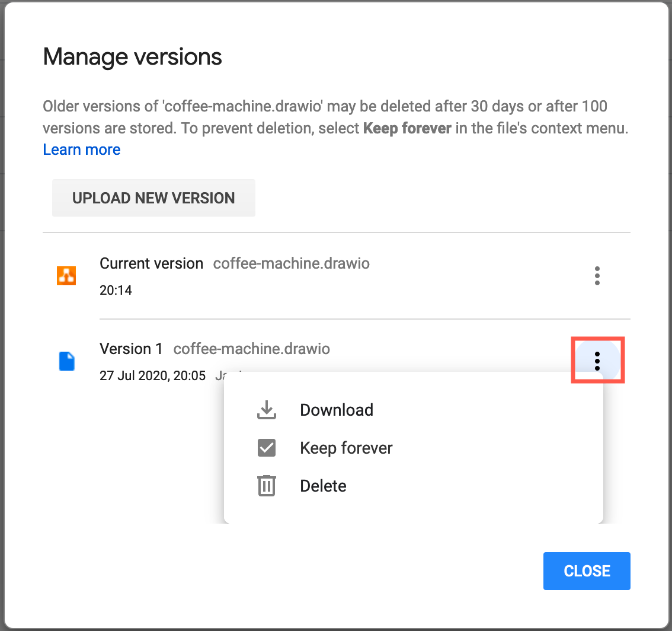Open the three-dot menu for Current version
The width and height of the screenshot is (672, 631).
(597, 275)
